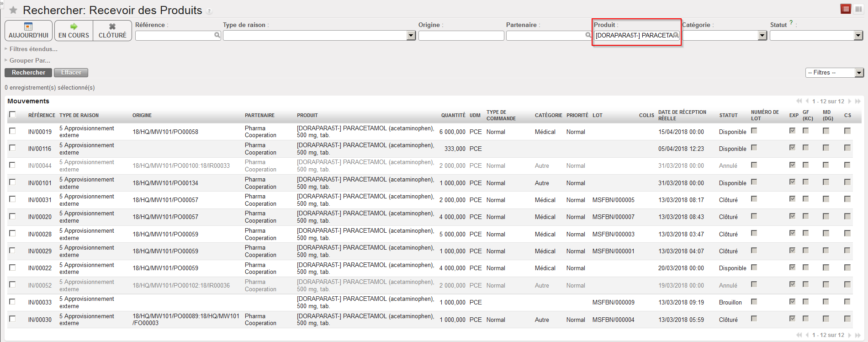Click the favorite star beside the page title
Viewport: 868px width, 342px height.
[x=13, y=10]
